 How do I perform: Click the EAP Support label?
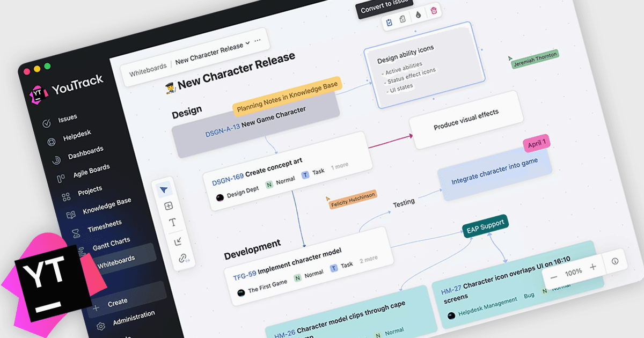pos(485,226)
